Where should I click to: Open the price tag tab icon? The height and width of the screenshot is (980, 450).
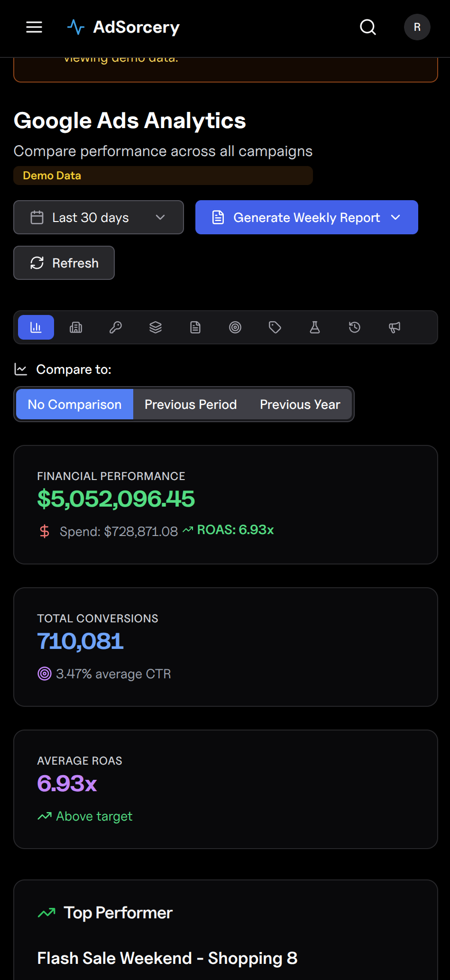tap(275, 327)
